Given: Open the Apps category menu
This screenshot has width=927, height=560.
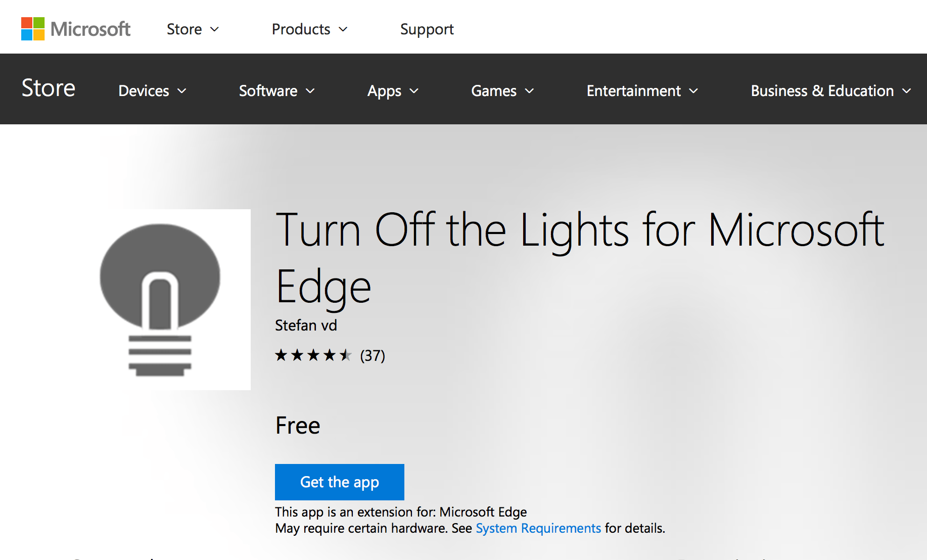Looking at the screenshot, I should 393,91.
